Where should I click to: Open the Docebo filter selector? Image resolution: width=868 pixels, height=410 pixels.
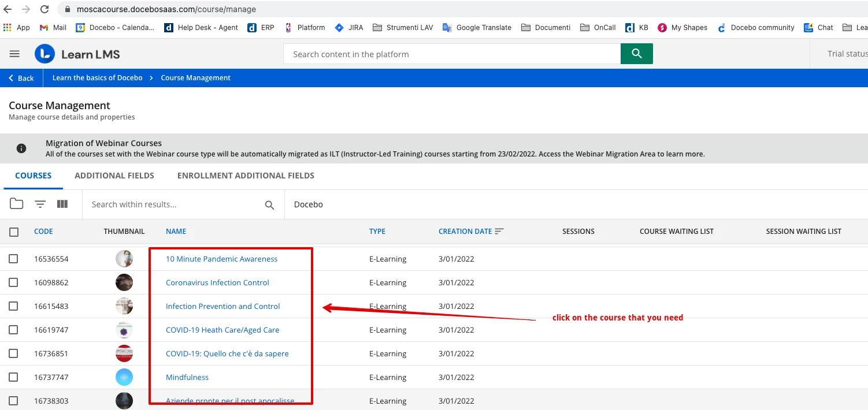(308, 204)
